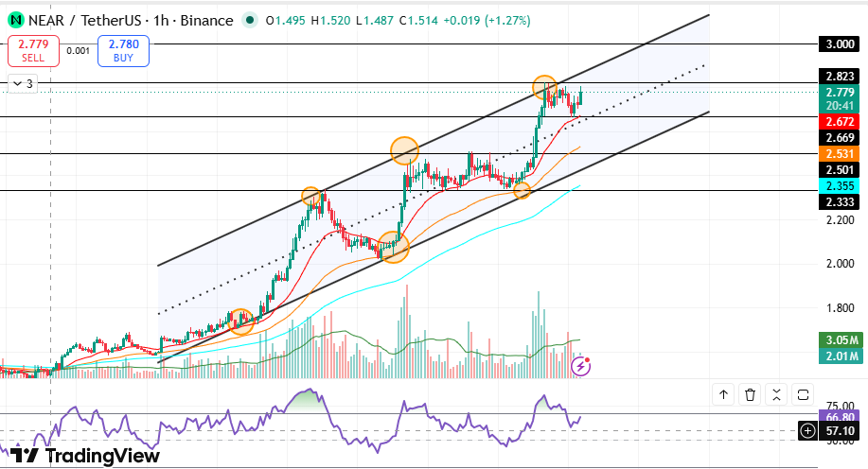Click the L1.487 low price value
Viewport: 868px width, 469px height.
pos(374,21)
